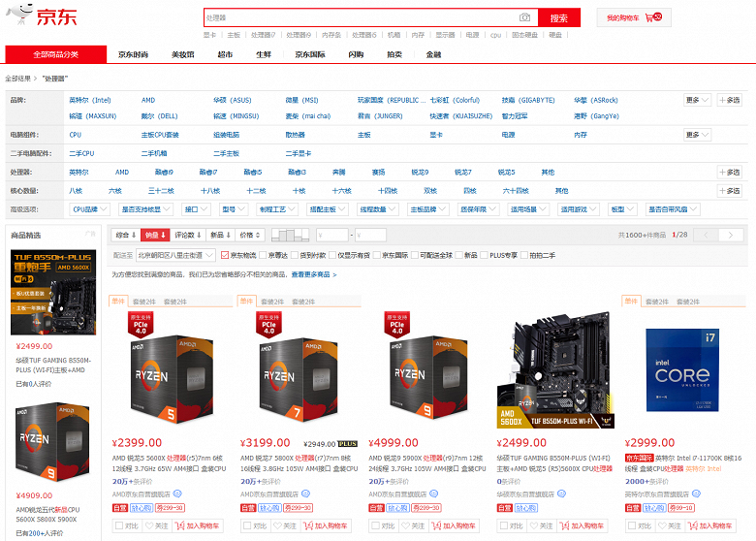Click the chat icon beside 5900X store name
756x541 pixels.
(x=434, y=493)
